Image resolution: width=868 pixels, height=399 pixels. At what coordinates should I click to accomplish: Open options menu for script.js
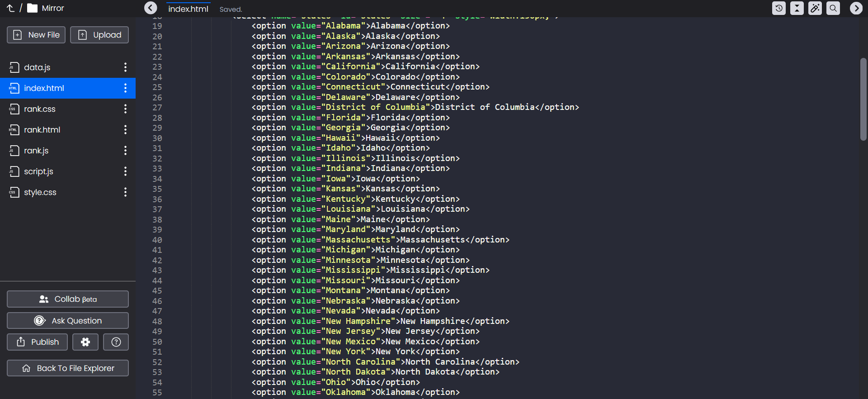[125, 171]
